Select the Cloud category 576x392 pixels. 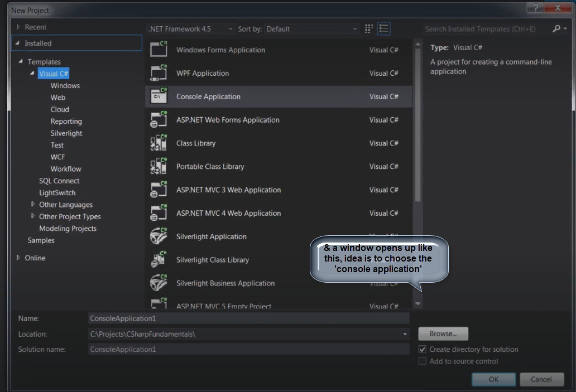[60, 109]
